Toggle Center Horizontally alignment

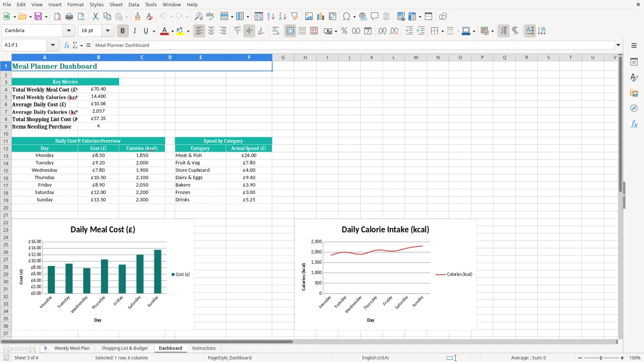tap(211, 31)
